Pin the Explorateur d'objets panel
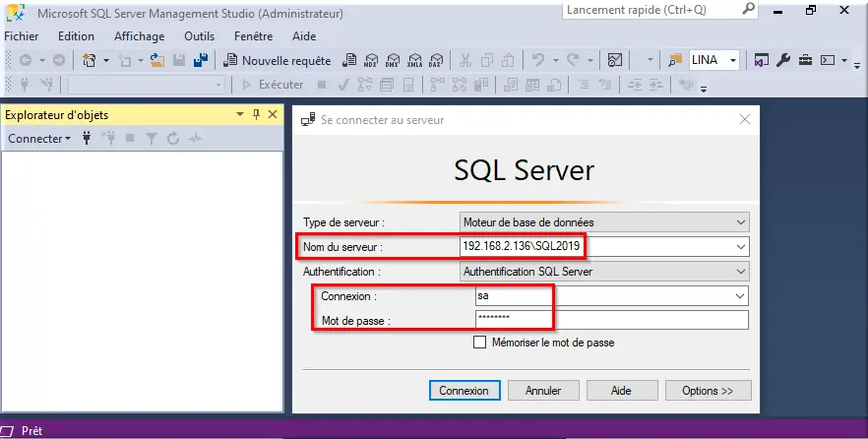The height and width of the screenshot is (439, 868). click(256, 114)
